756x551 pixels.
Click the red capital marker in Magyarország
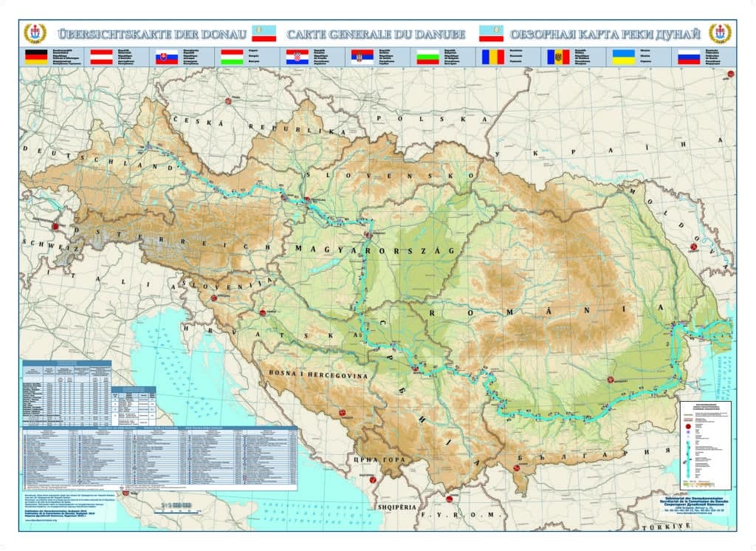click(369, 235)
